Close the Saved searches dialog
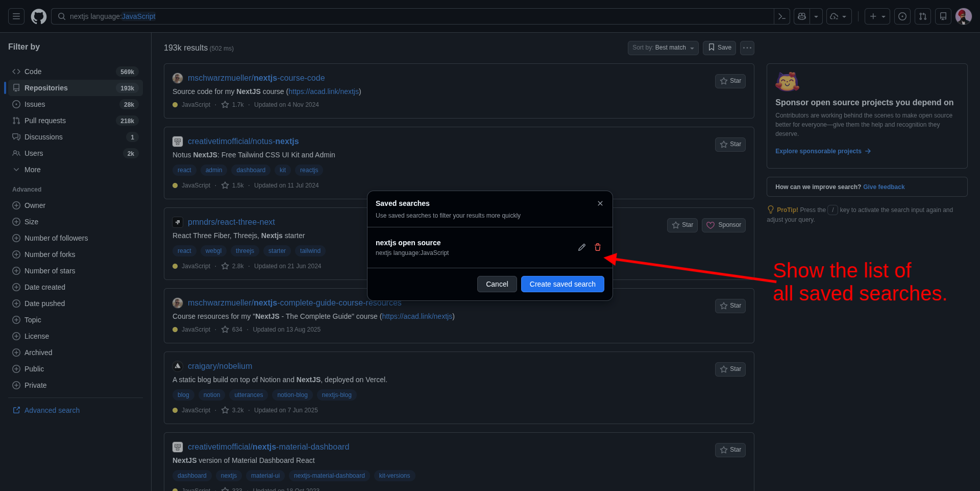 pos(600,203)
